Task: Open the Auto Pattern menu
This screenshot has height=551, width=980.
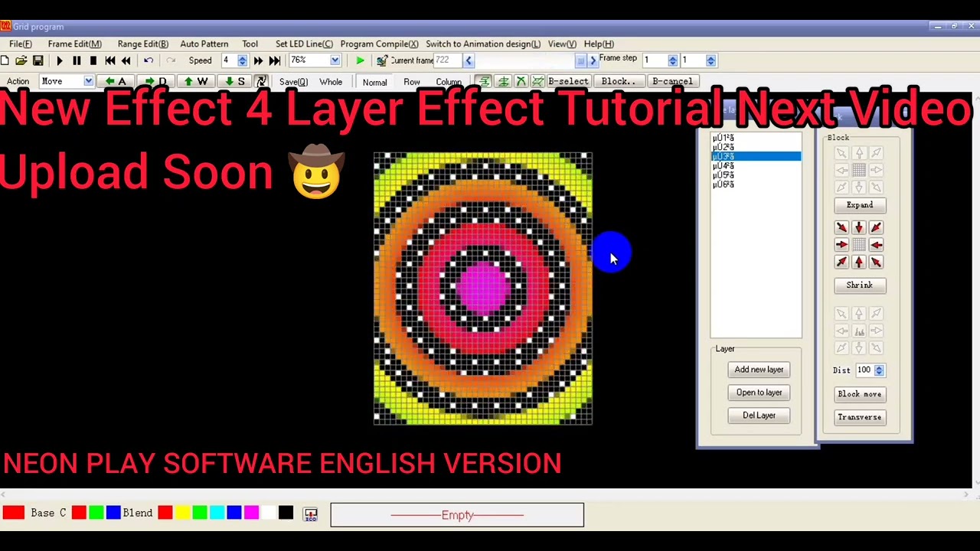Action: tap(204, 44)
